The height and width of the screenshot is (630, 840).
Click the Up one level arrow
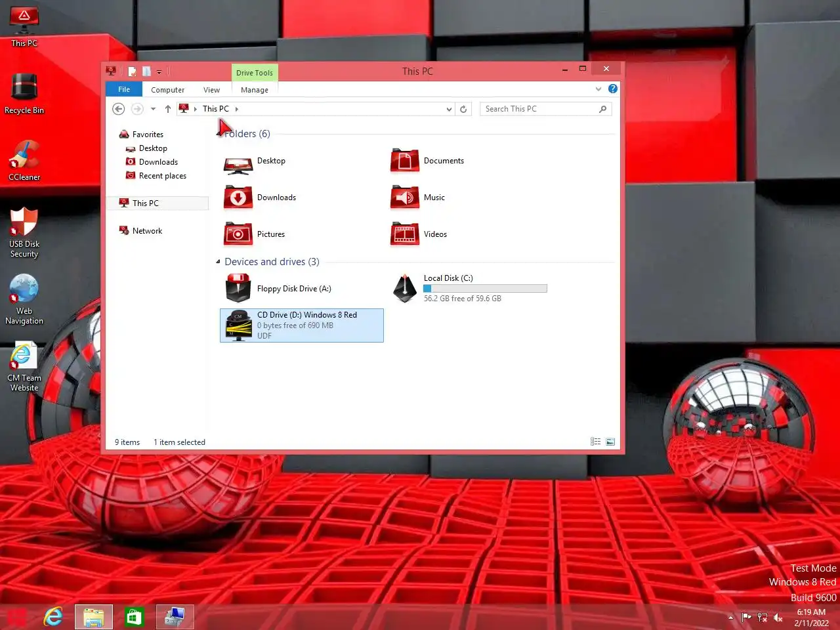pos(168,109)
